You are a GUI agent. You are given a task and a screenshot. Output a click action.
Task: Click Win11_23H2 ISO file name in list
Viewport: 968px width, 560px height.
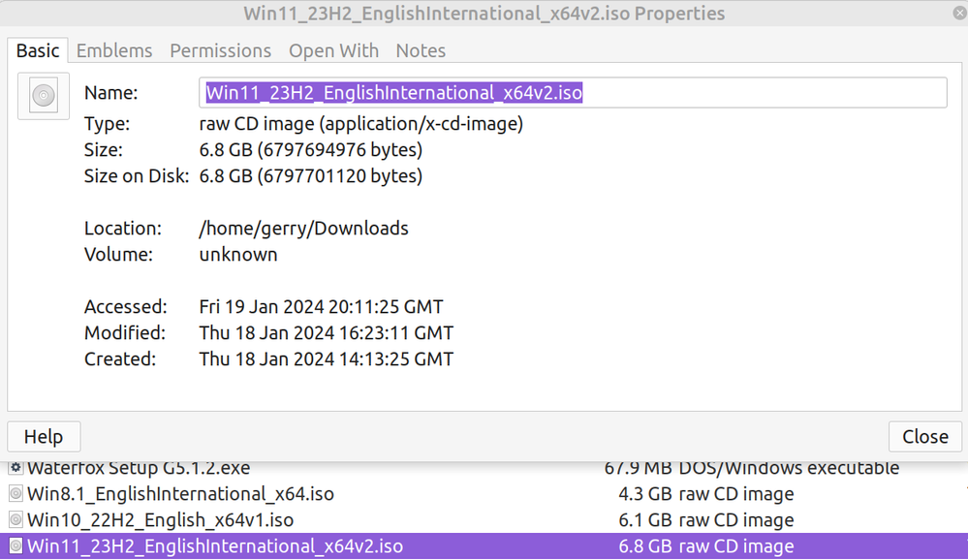215,546
